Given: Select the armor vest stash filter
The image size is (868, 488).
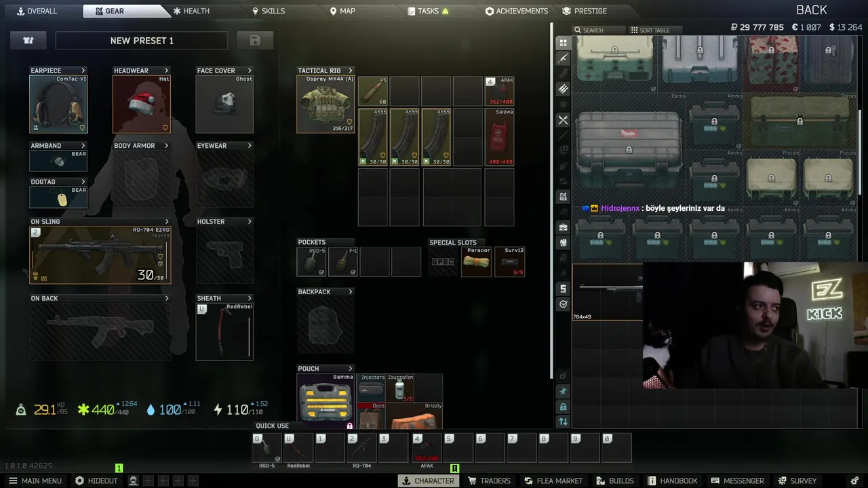Looking at the screenshot, I should (563, 197).
